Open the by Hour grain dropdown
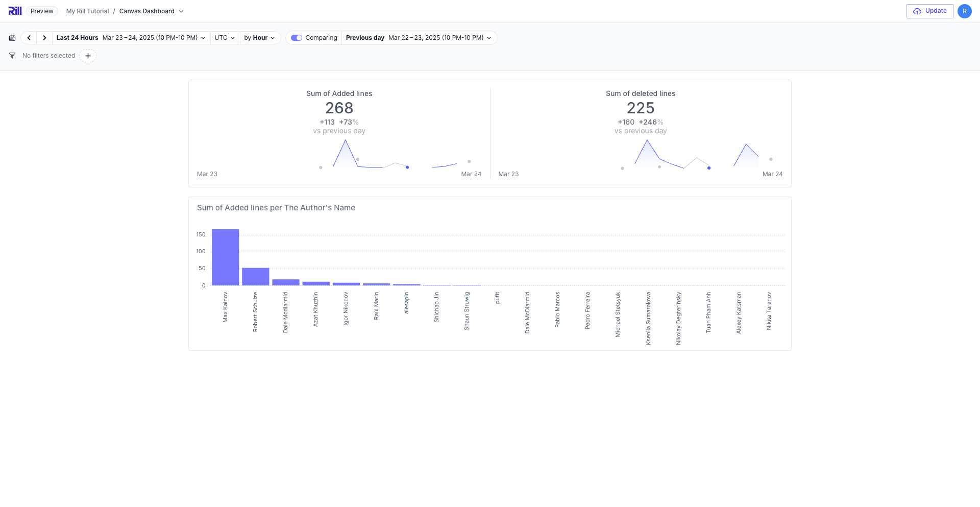This screenshot has height=507, width=980. coord(259,37)
